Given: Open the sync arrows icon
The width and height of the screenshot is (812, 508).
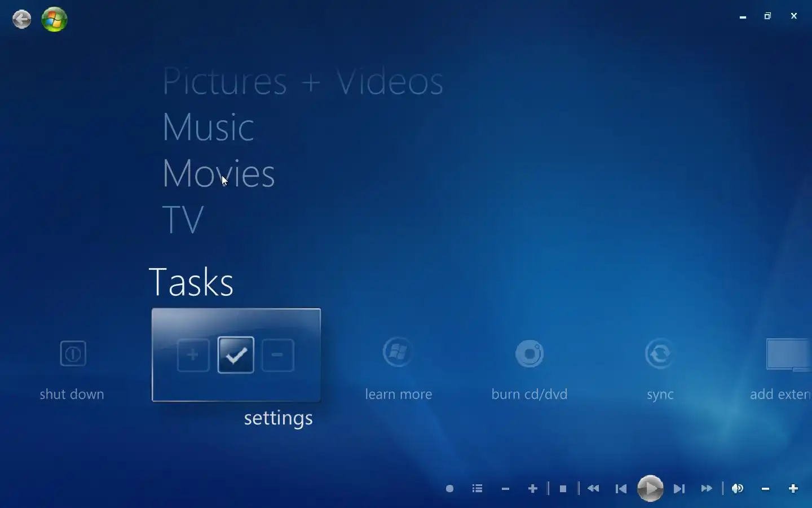Looking at the screenshot, I should click(660, 354).
